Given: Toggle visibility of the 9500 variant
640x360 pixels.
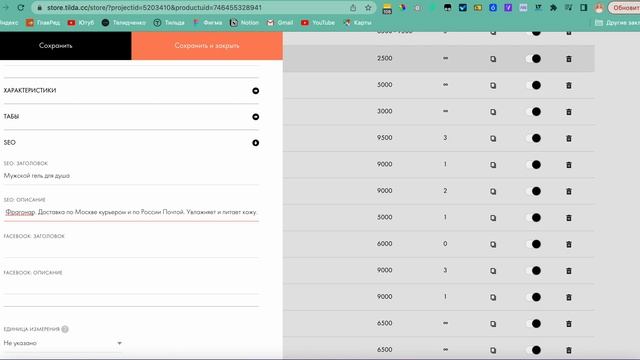Looking at the screenshot, I should (x=533, y=138).
